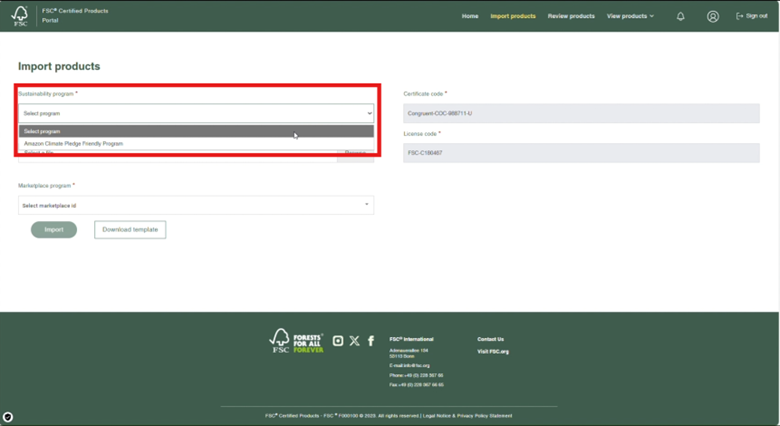Click the FSC tree logo in header
The width and height of the screenshot is (780, 426).
(20, 16)
